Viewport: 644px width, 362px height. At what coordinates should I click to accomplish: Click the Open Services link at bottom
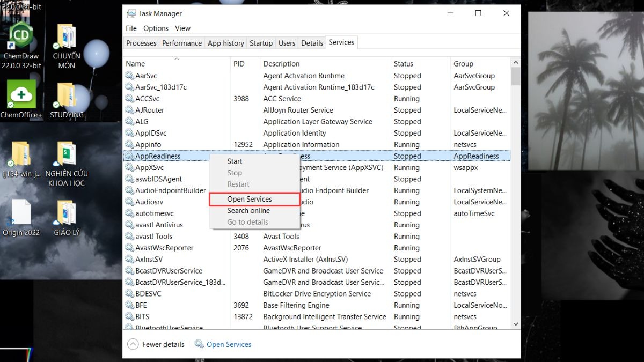223,344
